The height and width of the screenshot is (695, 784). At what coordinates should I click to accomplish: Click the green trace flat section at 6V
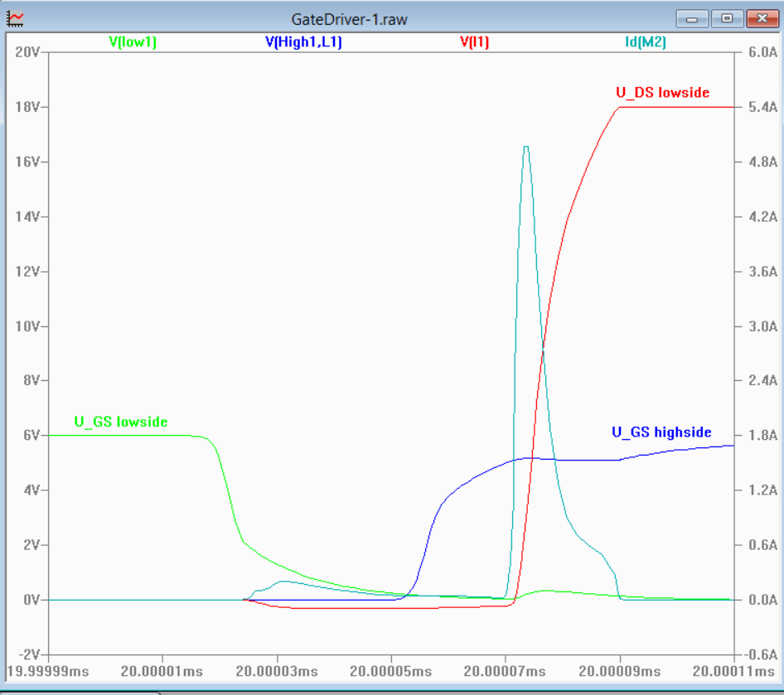(x=119, y=435)
